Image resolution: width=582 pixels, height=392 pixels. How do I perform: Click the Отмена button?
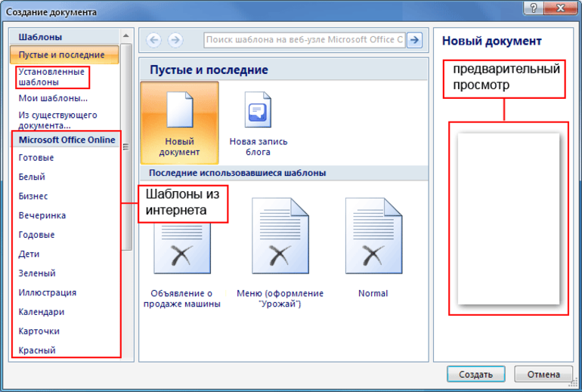[543, 374]
